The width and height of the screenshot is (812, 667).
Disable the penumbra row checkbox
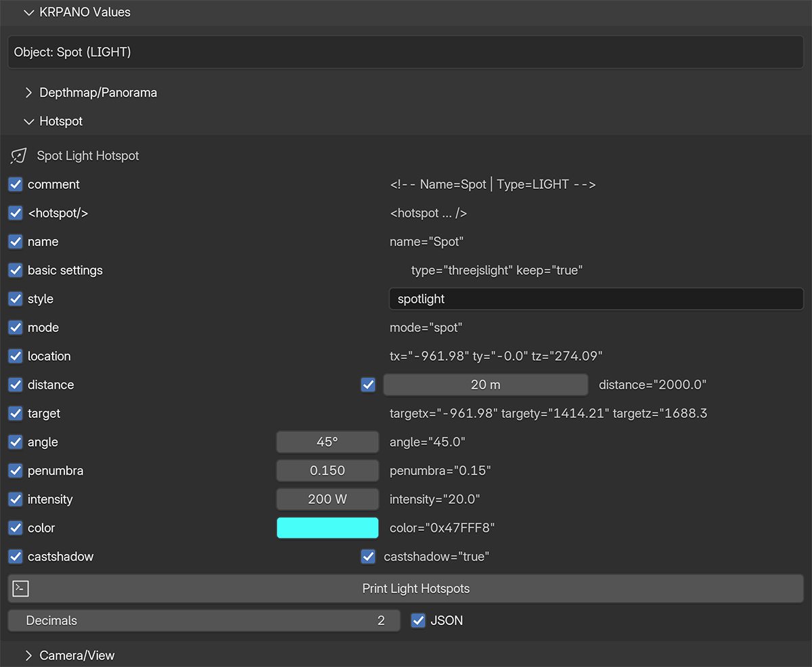click(x=16, y=471)
